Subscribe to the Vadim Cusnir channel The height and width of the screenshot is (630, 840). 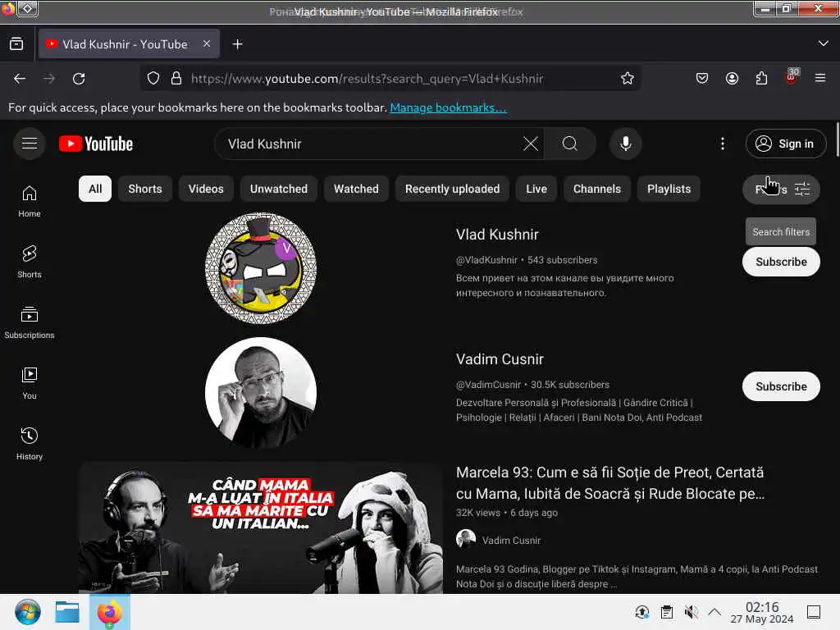pos(781,386)
